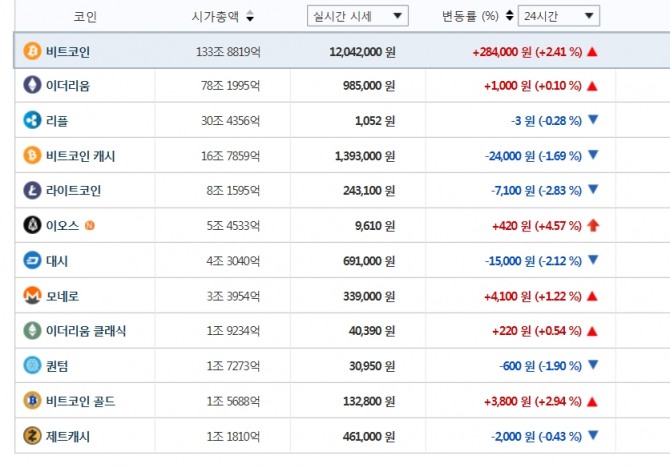The height and width of the screenshot is (468, 670).
Task: Select the 코인 column header
Action: (85, 16)
